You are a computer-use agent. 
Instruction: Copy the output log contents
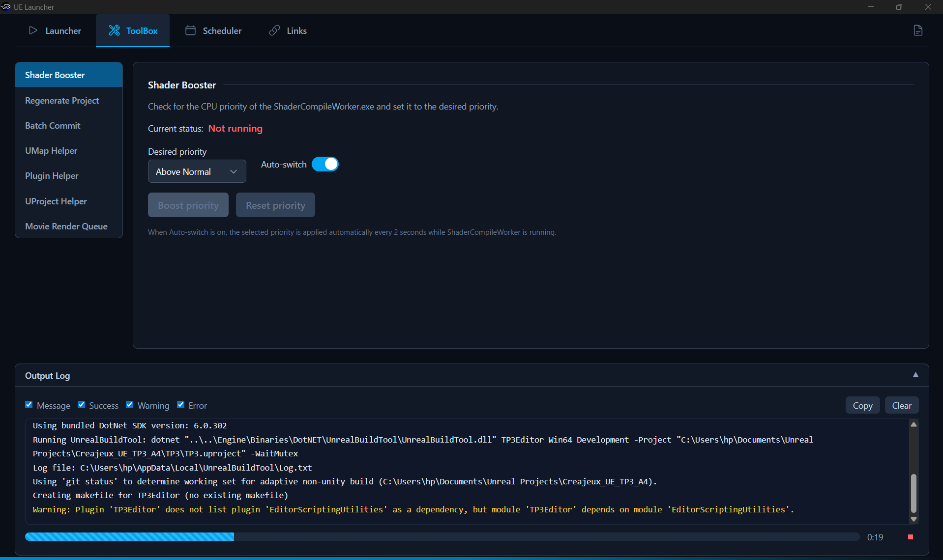coord(862,405)
